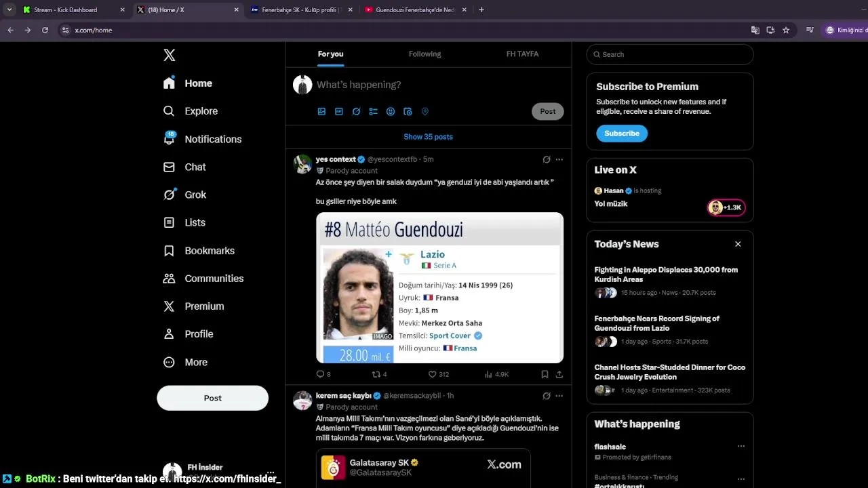
Task: Open more options on yes context post
Action: point(559,159)
